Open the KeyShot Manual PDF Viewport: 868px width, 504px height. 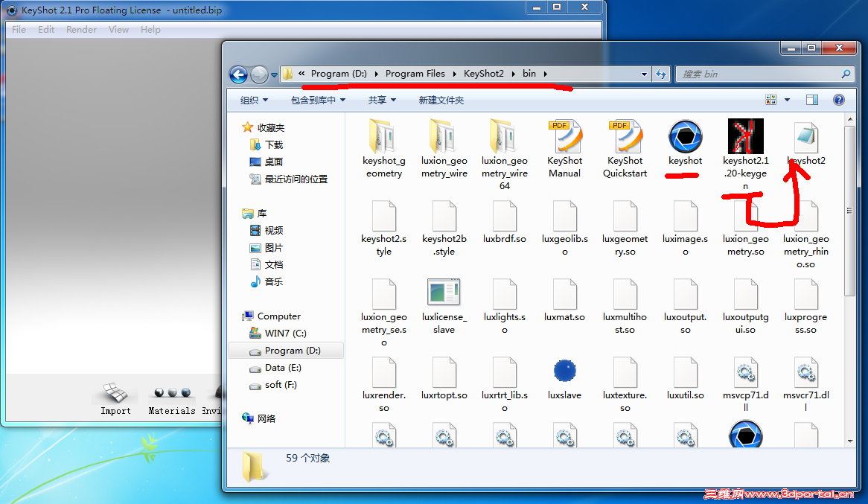click(564, 148)
